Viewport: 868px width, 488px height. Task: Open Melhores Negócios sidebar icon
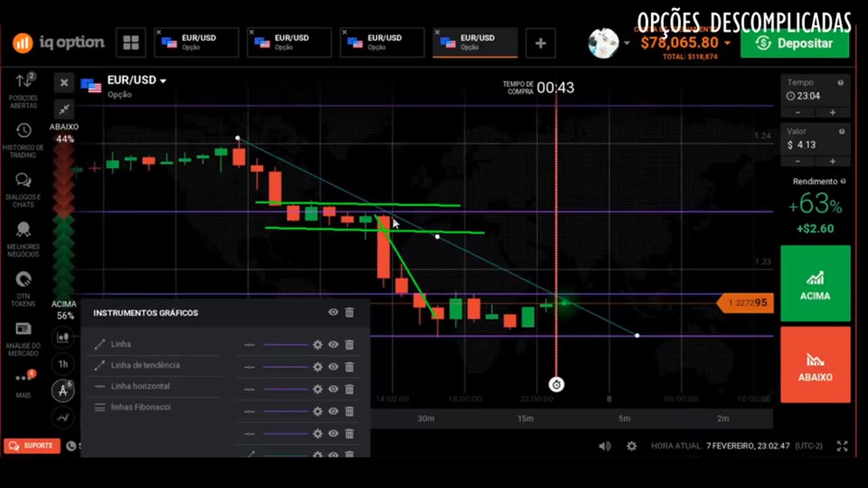coord(24,240)
